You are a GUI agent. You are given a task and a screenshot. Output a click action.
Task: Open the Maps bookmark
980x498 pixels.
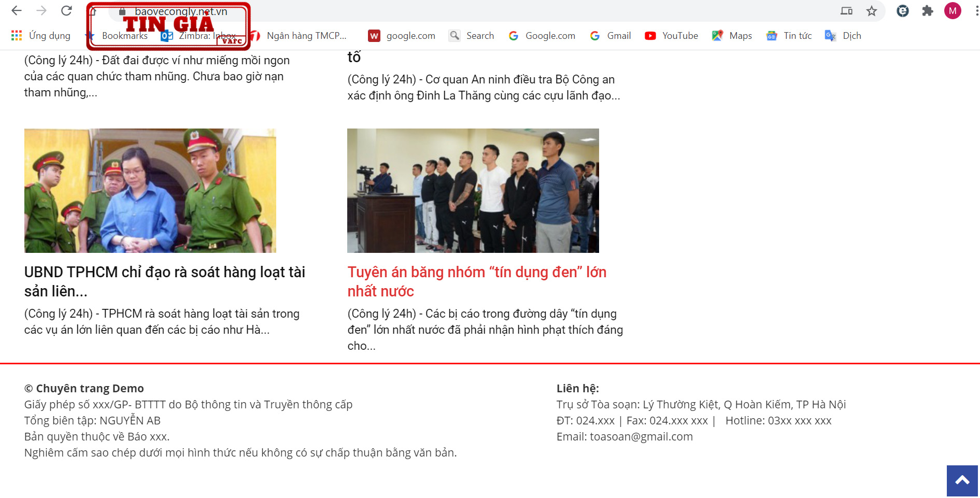[732, 36]
